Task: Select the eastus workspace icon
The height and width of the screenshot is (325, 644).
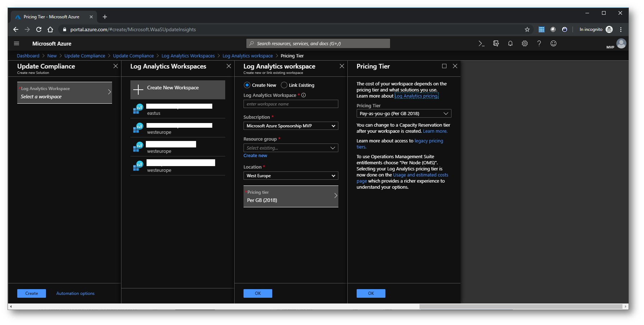Action: pos(138,109)
